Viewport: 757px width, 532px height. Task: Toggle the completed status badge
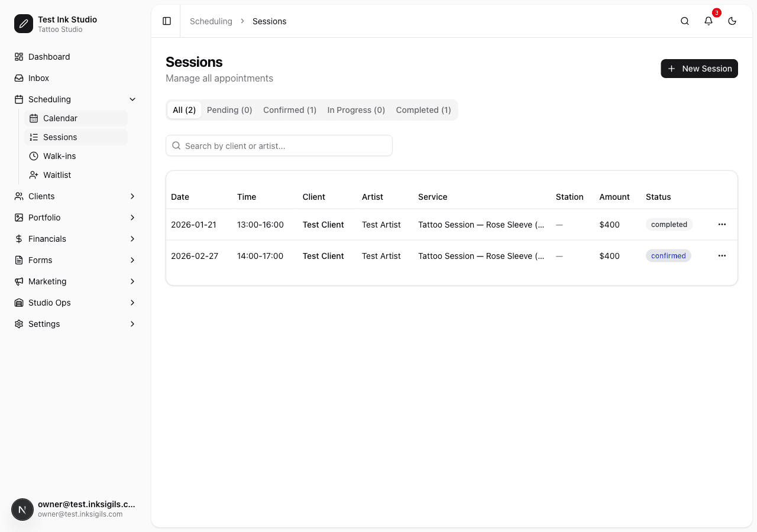point(669,224)
